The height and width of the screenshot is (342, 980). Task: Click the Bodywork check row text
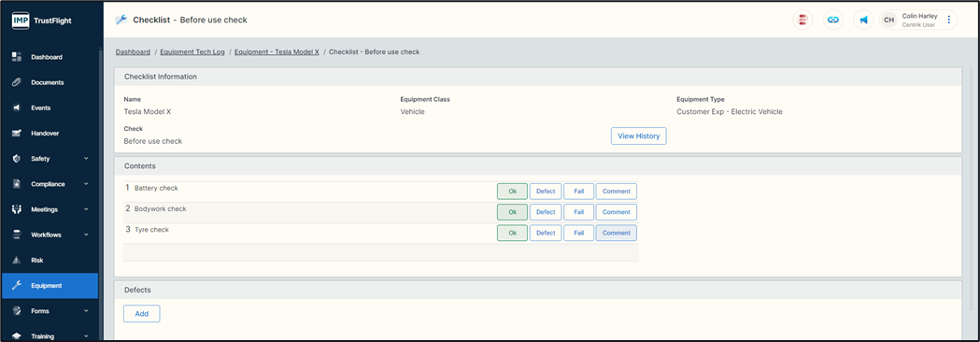[160, 208]
